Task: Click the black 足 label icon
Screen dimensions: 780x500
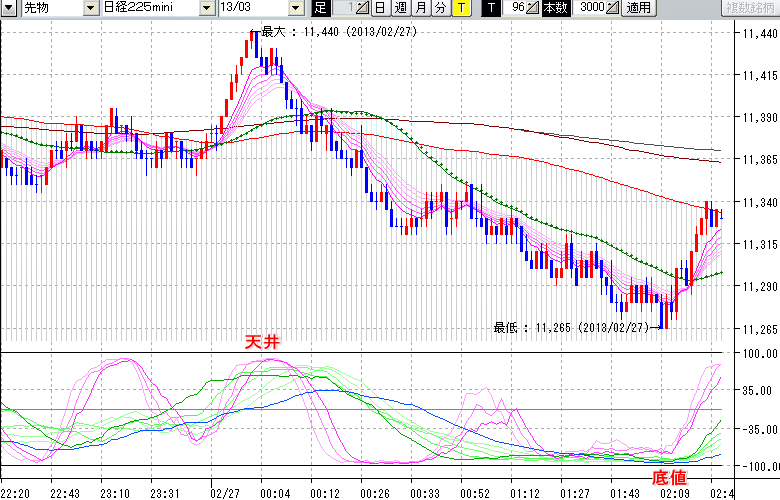Action: (320, 8)
